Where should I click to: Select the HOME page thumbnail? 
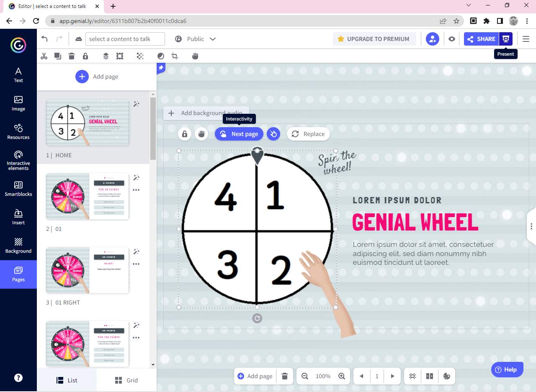[88, 123]
